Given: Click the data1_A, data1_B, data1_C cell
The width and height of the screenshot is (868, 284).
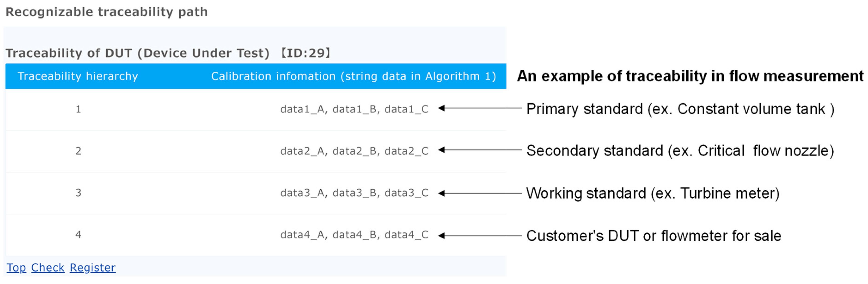Looking at the screenshot, I should [354, 109].
